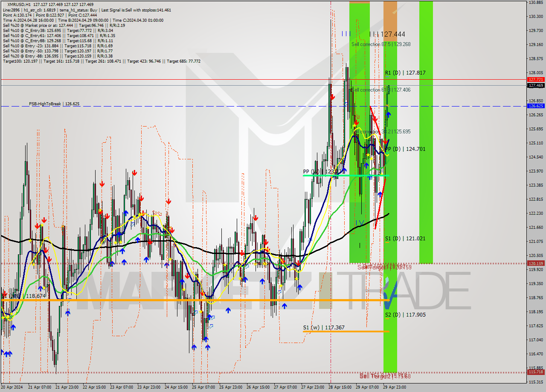The image size is (546, 392).
Task: Click the 'Sell %10 @ C_Entry88: 129.268' line
Action: tap(58, 40)
